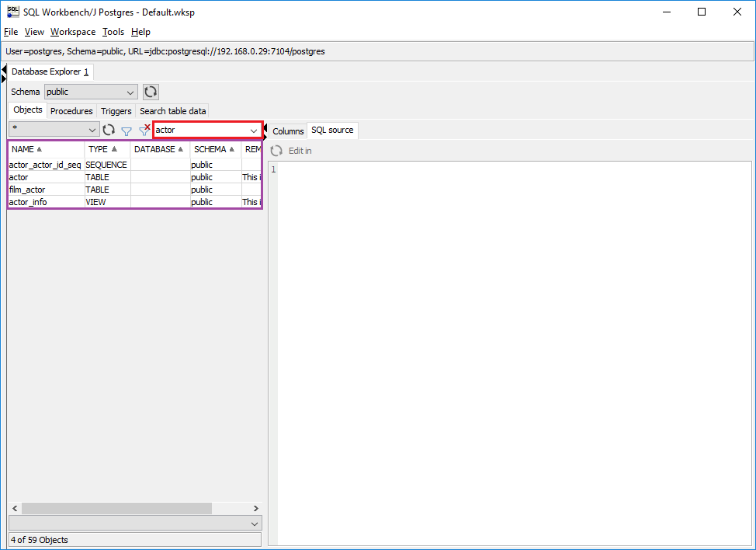This screenshot has width=756, height=550.
Task: Switch to the Procedures tab
Action: 71,111
